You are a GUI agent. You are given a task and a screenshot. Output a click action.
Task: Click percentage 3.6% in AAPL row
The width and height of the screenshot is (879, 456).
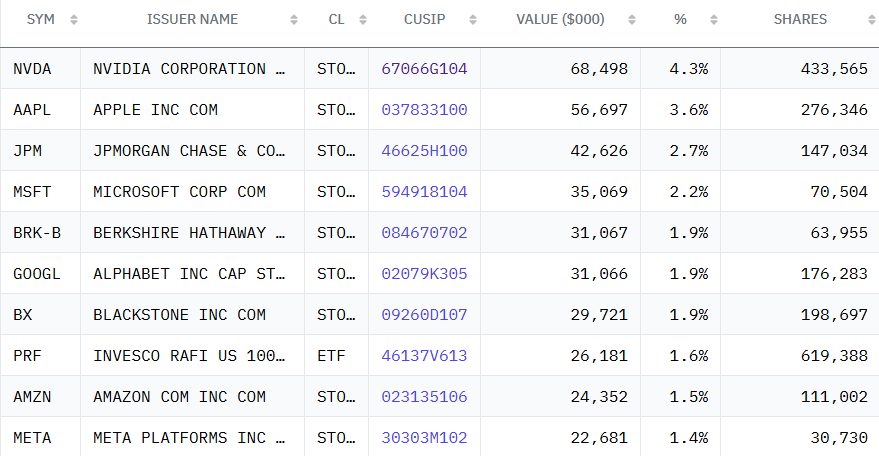pyautogui.click(x=689, y=109)
